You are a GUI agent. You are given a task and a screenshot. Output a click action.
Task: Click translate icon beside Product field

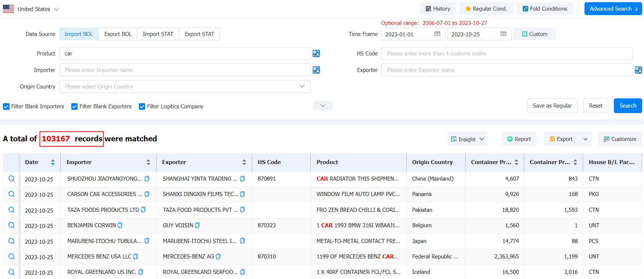pos(316,54)
